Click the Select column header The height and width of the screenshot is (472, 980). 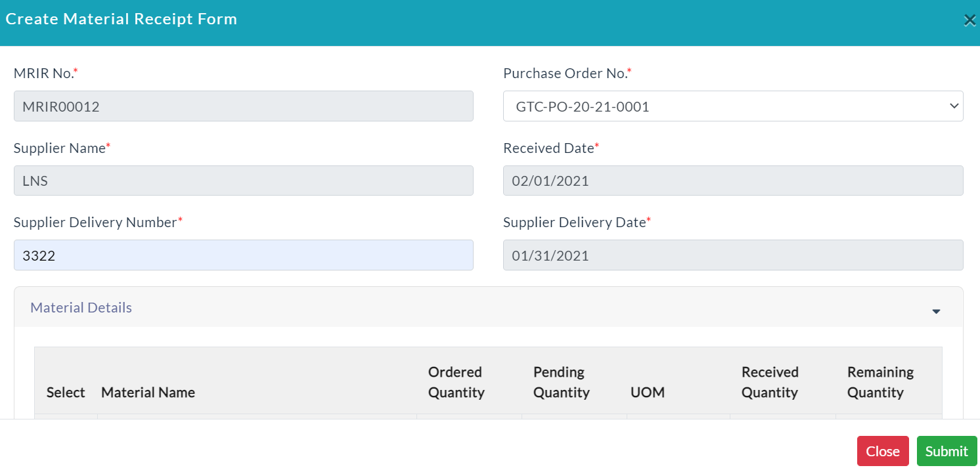pos(66,393)
